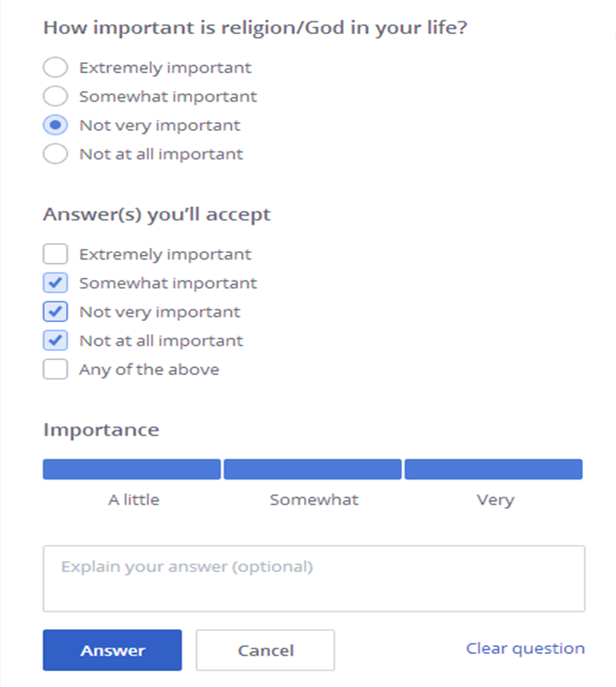The height and width of the screenshot is (687, 616).
Task: Select the 'Extremely important' radio answer
Action: coord(55,68)
